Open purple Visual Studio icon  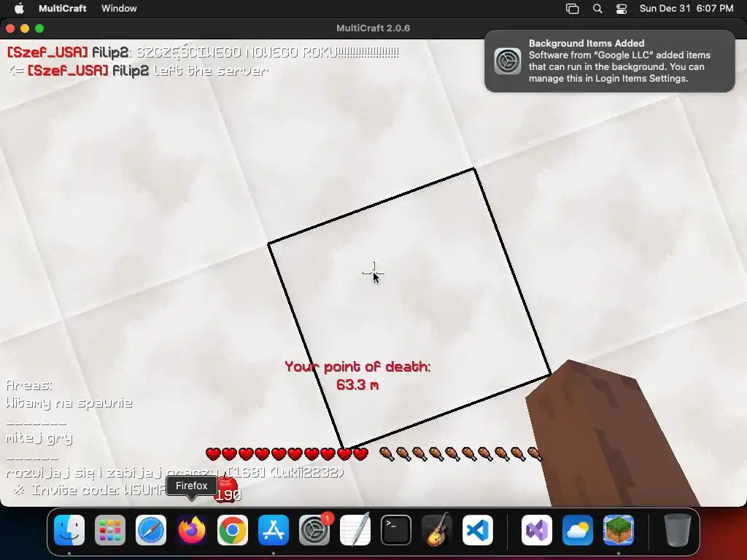pos(537,530)
